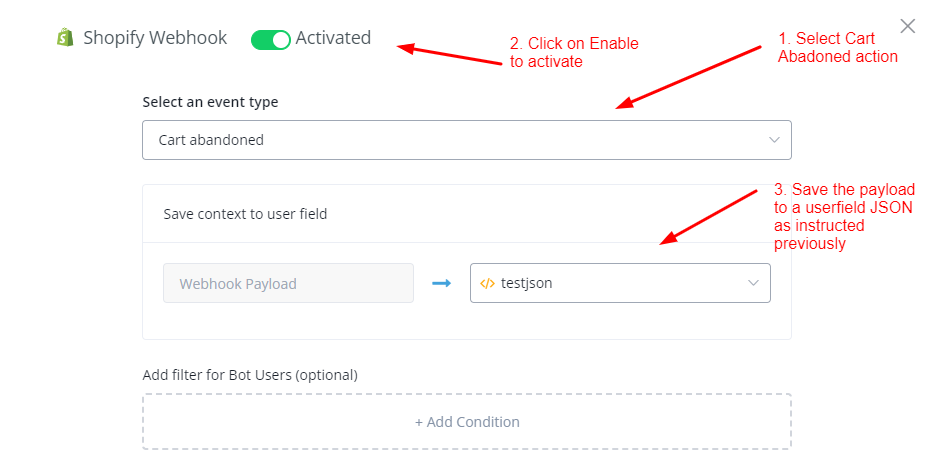933x469 pixels.
Task: Click the Save context to user field heading
Action: 245,213
